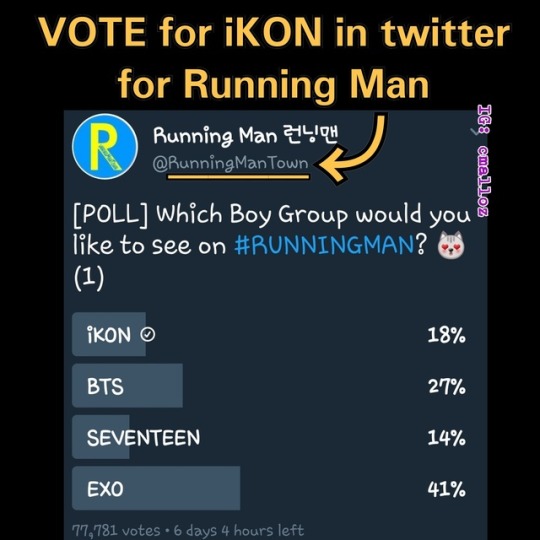
Task: Open the tweet options chevron
Action: point(475,132)
